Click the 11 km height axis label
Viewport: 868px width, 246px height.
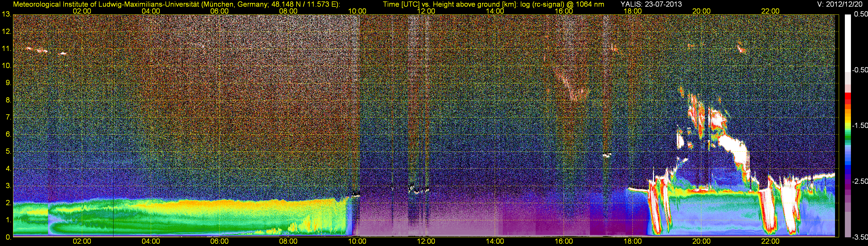tap(6, 49)
